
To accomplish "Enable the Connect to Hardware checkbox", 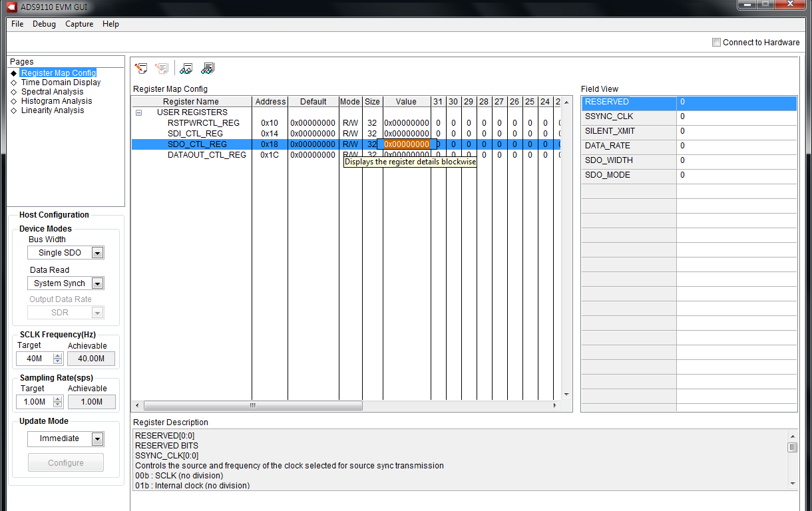I will pyautogui.click(x=716, y=43).
